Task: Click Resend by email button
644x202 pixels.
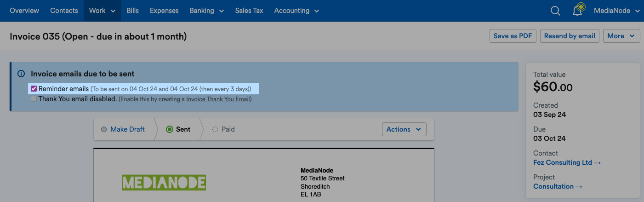Action: [570, 36]
